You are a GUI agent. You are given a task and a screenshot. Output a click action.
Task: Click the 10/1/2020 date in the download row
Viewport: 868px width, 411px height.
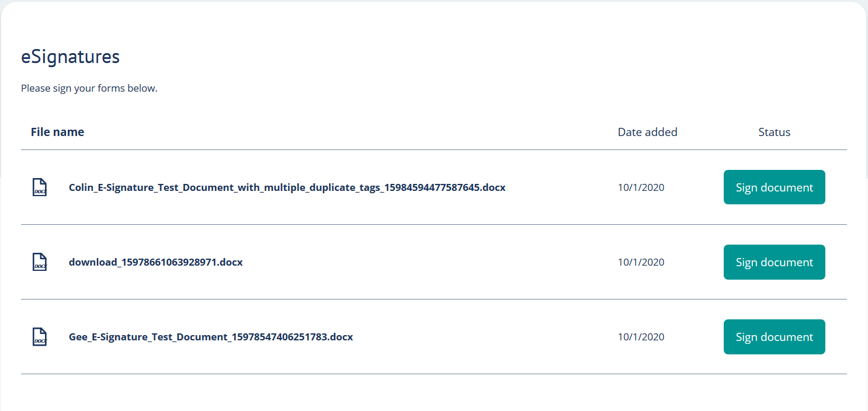[641, 262]
